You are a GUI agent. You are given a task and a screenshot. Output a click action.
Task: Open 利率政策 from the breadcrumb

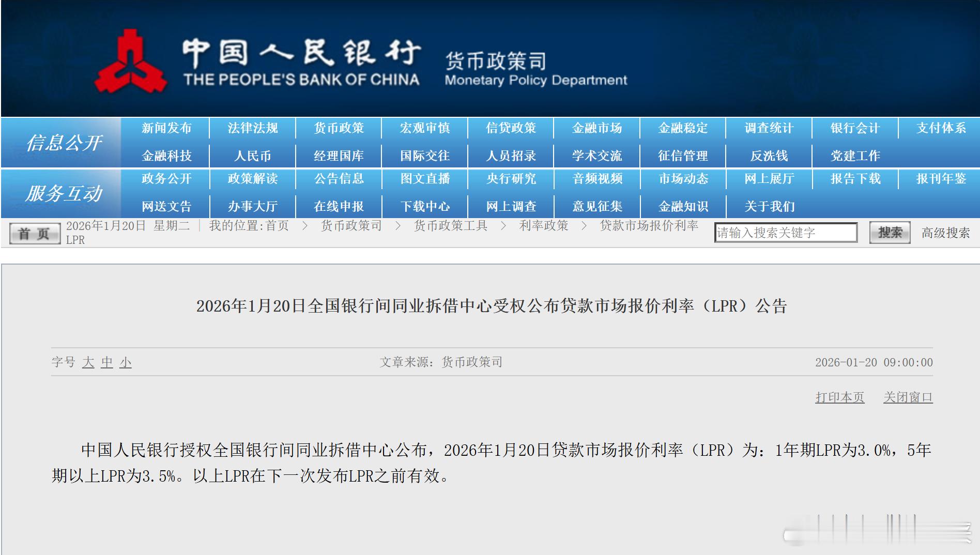543,225
